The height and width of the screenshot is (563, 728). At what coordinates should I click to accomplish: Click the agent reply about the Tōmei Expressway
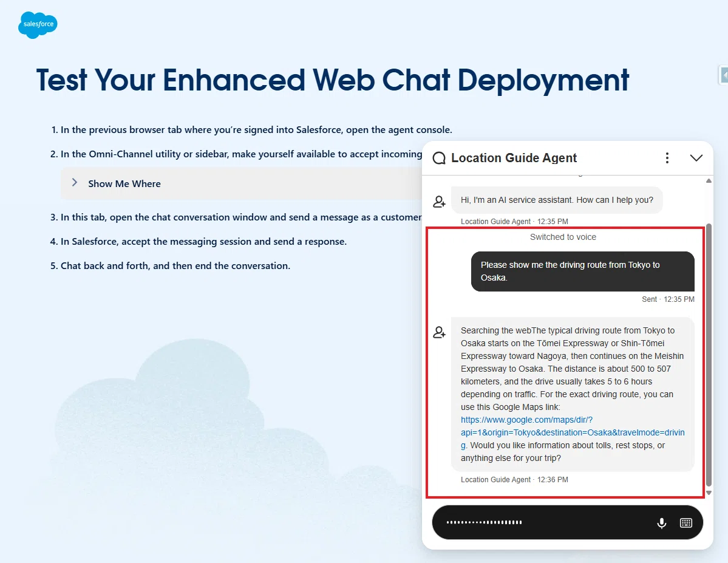573,394
